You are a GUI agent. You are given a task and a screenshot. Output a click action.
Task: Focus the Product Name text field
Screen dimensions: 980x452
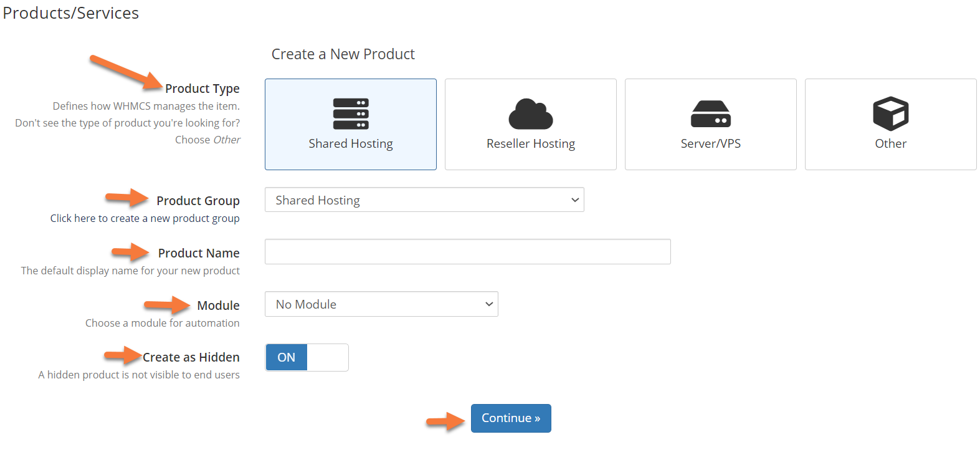click(467, 252)
